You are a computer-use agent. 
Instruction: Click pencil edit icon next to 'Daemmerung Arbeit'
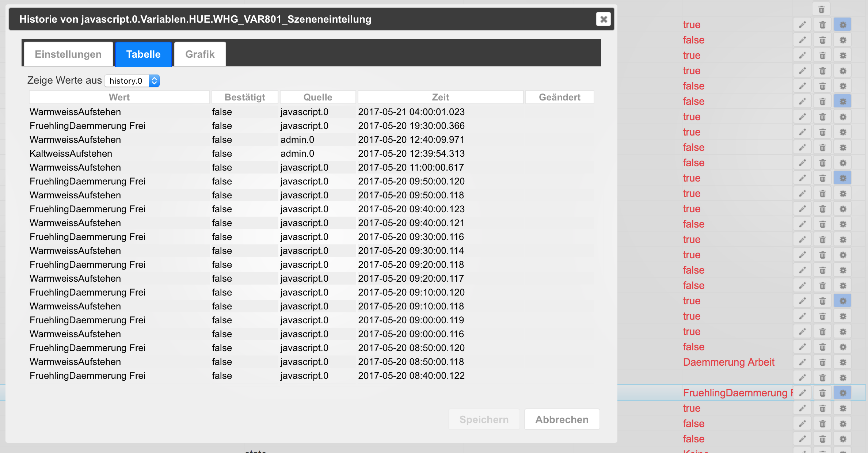802,362
